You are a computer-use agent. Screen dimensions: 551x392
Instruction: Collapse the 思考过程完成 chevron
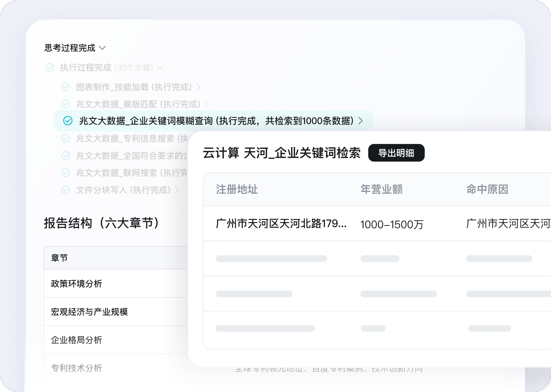tap(103, 48)
